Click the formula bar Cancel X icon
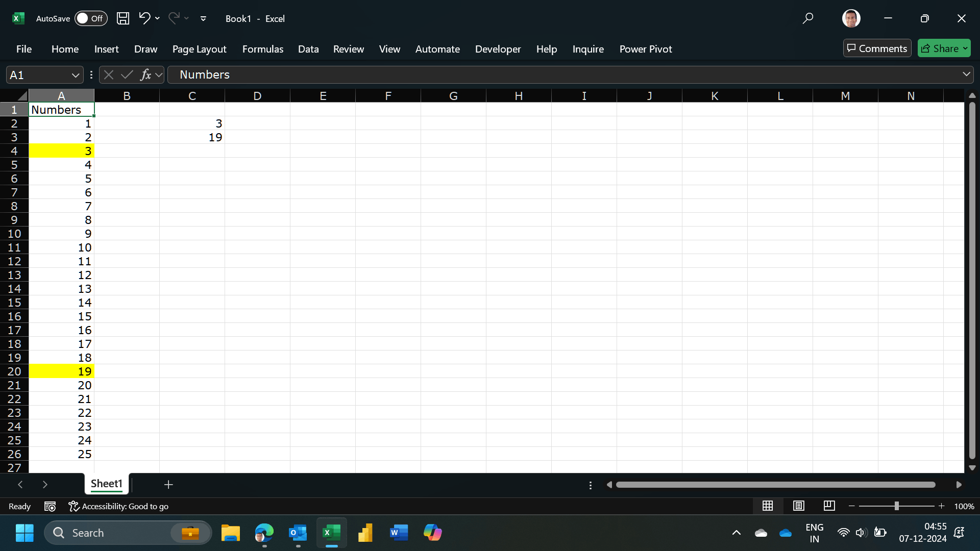Screen dimensions: 980x551 tap(108, 75)
